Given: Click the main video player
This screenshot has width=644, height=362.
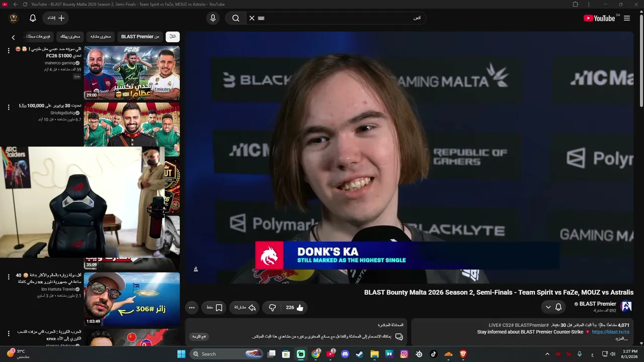Looking at the screenshot, I should (x=409, y=157).
